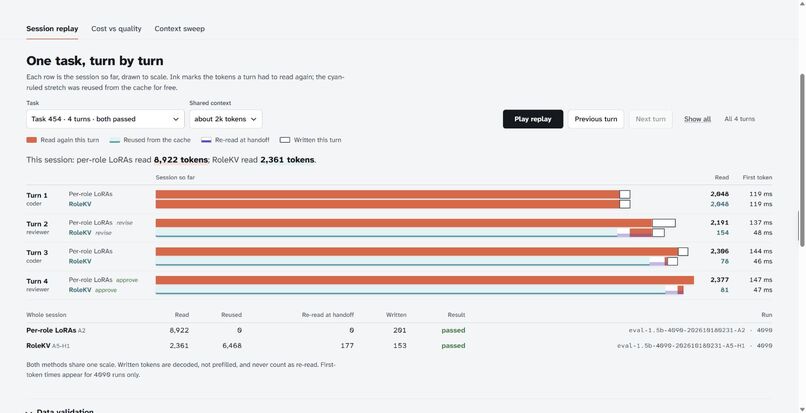Click the Turn 2 RoleKV revise tag
This screenshot has height=413, width=806.
click(103, 233)
